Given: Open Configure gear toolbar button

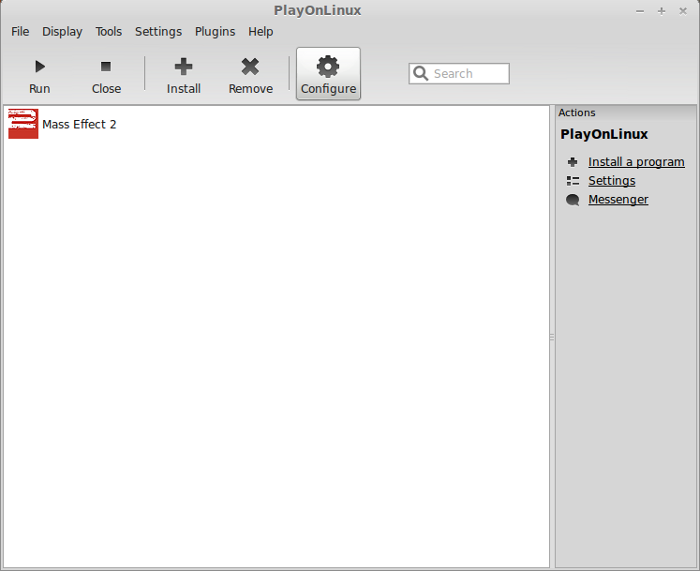Looking at the screenshot, I should tap(328, 74).
